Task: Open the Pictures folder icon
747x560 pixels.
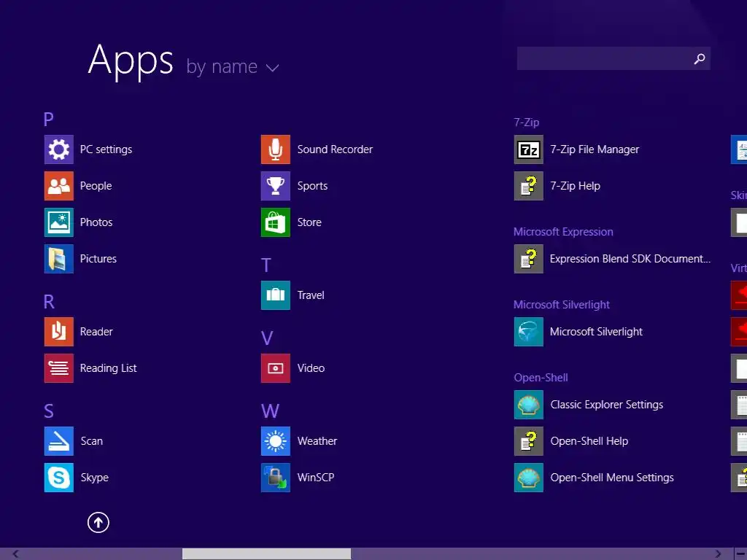Action: pos(58,259)
